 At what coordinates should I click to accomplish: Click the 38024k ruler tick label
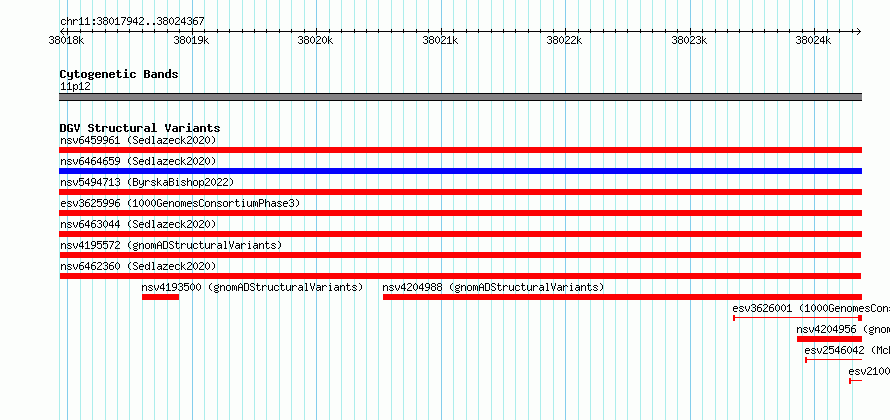tap(814, 40)
